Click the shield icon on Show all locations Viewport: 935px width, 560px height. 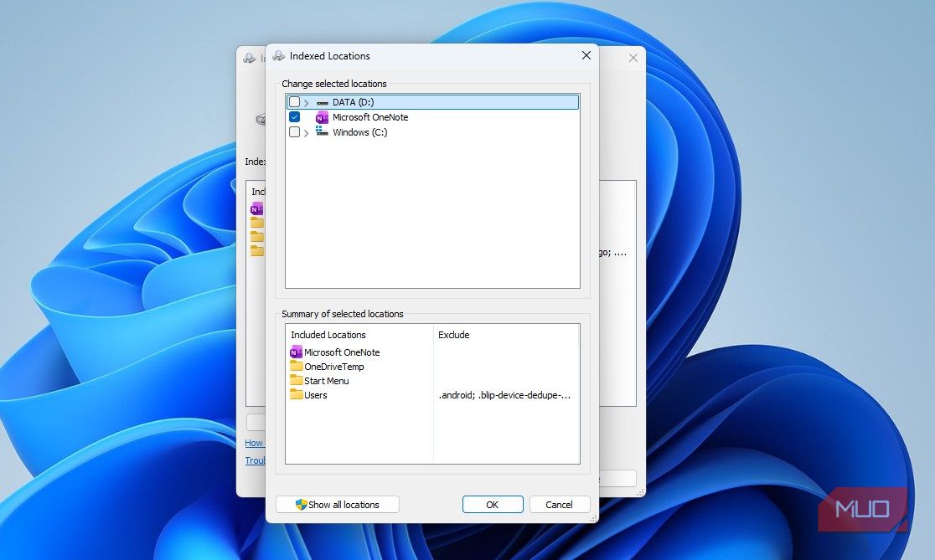[301, 505]
